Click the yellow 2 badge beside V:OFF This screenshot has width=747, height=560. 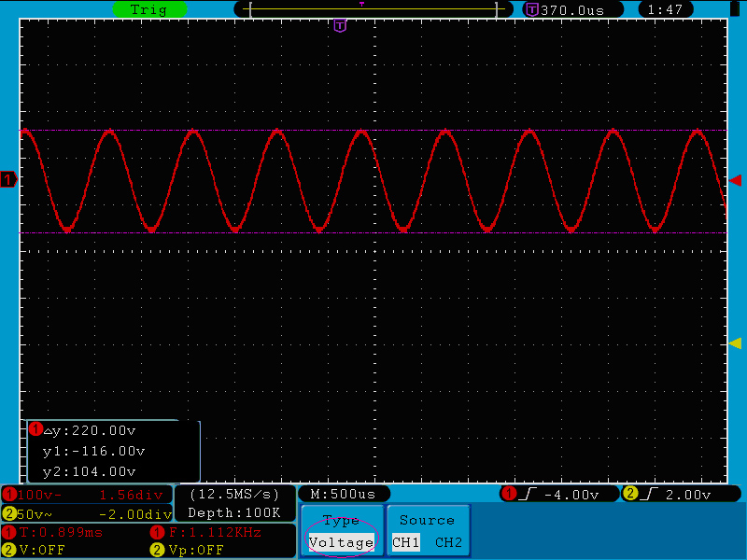tap(8, 550)
